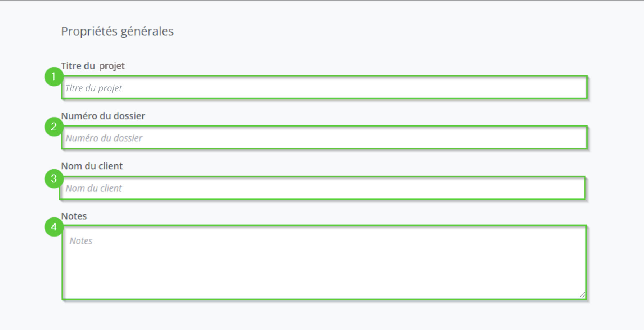
Task: Click the bold 'Notes' label
Action: click(74, 216)
